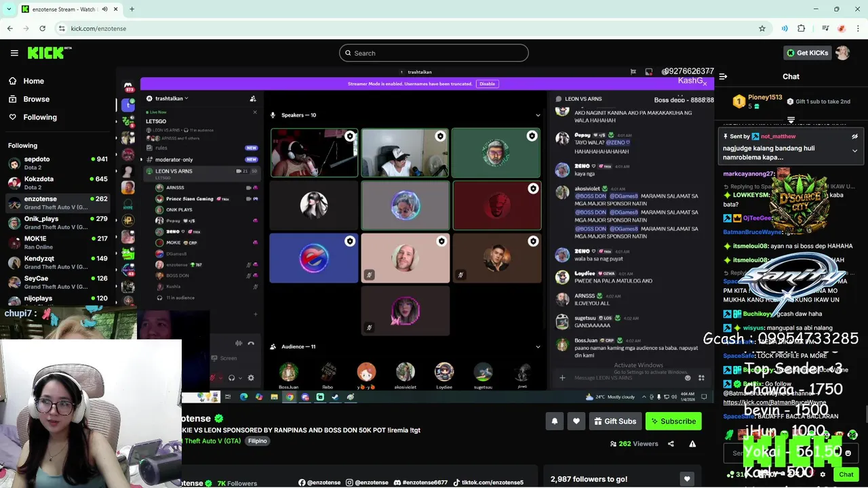Open Pioney1513 top gifter entry
Viewport: 868px width, 488px height.
[757, 102]
